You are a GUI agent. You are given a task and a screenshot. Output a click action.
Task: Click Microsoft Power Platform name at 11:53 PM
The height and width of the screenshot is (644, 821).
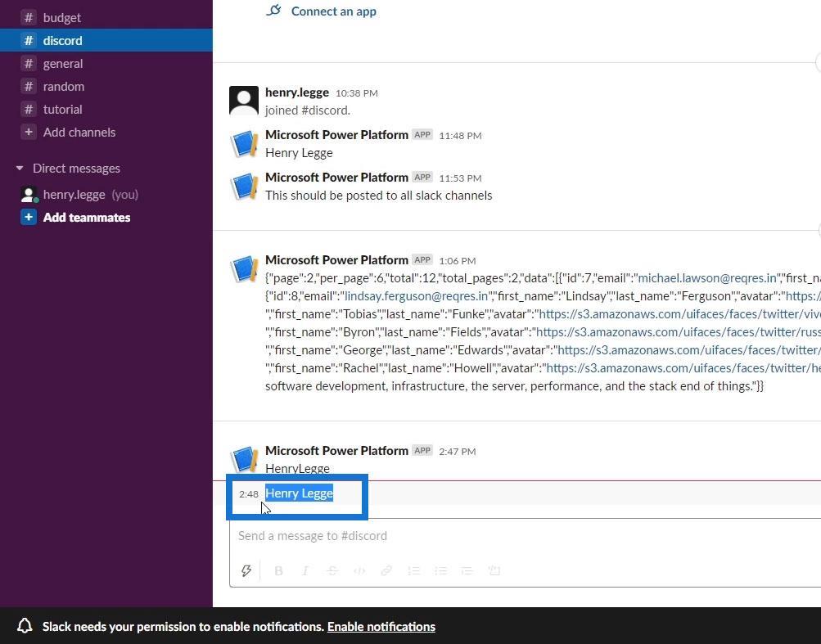click(x=336, y=177)
